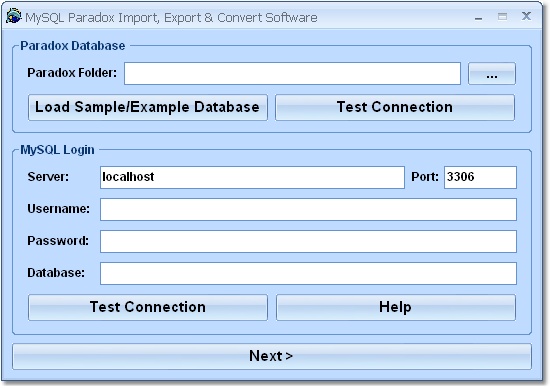Click the Paradox Folder: label
Image resolution: width=550 pixels, height=388 pixels.
[x=72, y=73]
